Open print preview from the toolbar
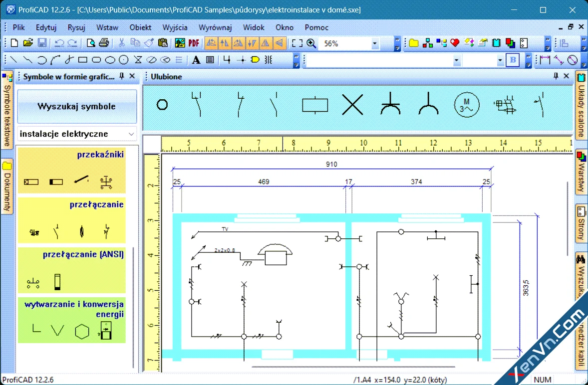Screen dimensions: 588x385 [x=91, y=43]
